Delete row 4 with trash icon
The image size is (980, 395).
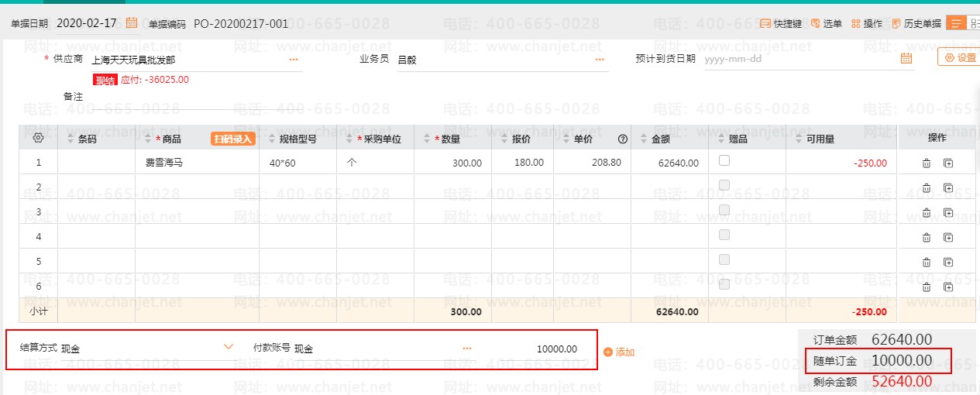(x=926, y=237)
